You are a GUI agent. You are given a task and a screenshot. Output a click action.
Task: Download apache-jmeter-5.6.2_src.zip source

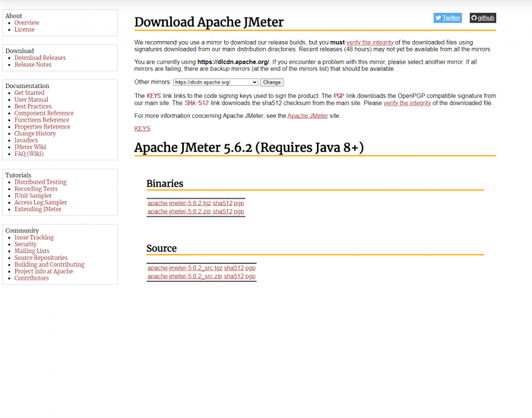(185, 276)
